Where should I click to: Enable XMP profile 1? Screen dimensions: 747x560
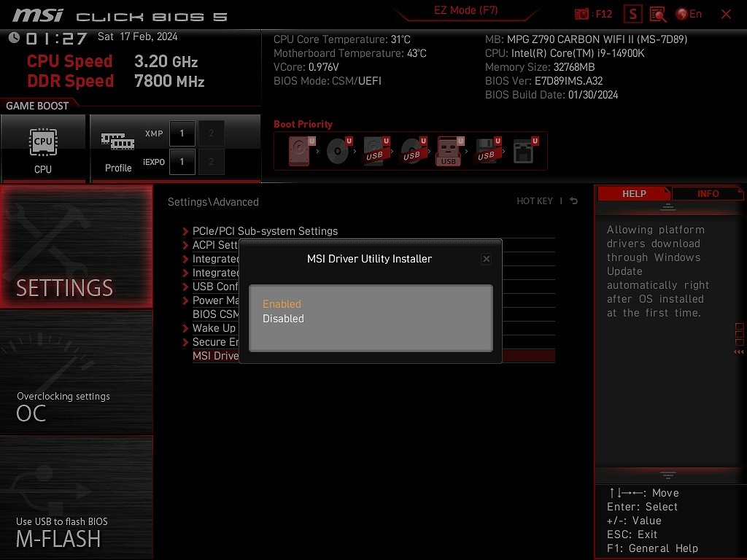point(182,133)
